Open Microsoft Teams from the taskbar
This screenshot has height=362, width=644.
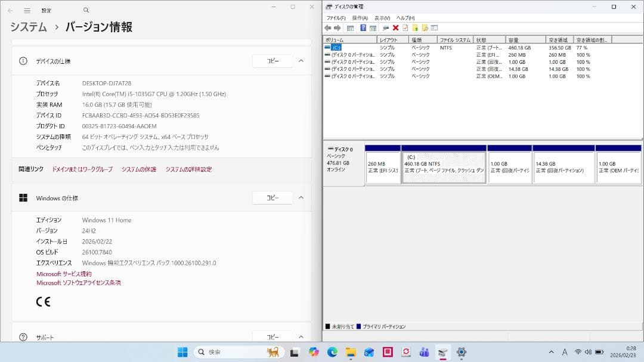pyautogui.click(x=425, y=352)
